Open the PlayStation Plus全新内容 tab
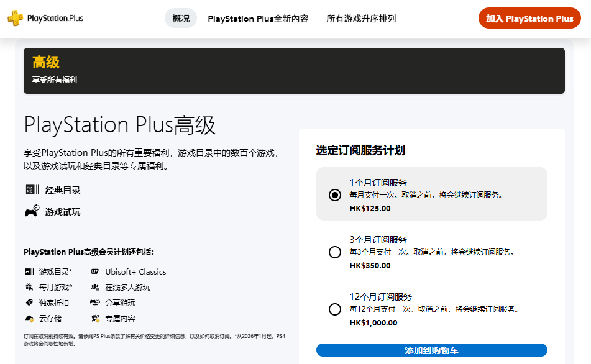The image size is (591, 364). [x=258, y=19]
